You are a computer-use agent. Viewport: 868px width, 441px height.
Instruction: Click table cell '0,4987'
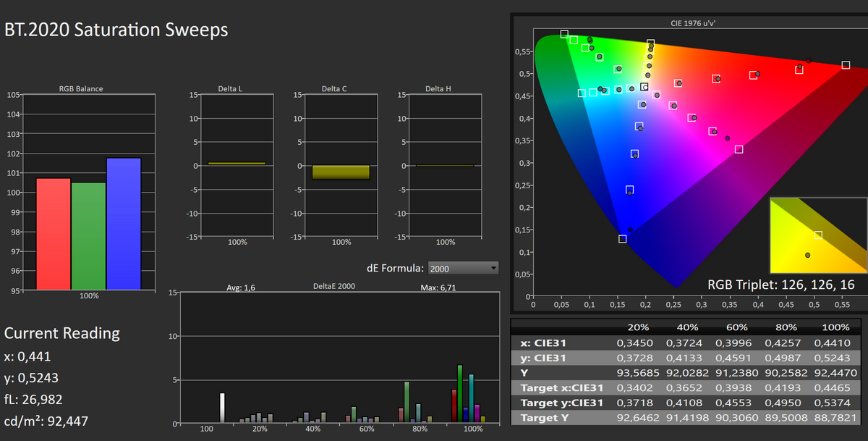coord(783,358)
